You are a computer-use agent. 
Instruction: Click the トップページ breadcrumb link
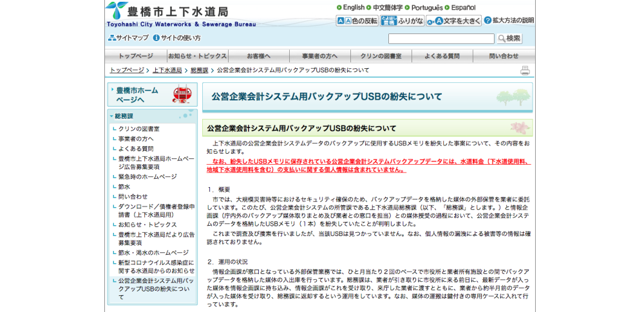pyautogui.click(x=127, y=70)
